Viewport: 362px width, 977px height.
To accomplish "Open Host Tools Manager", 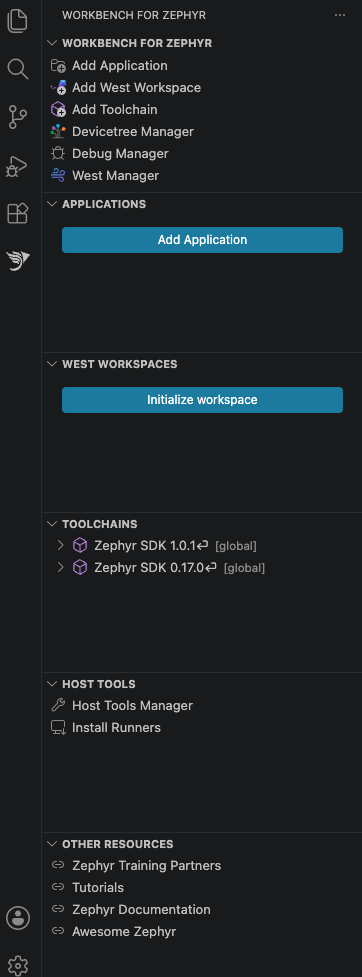I will pyautogui.click(x=132, y=705).
